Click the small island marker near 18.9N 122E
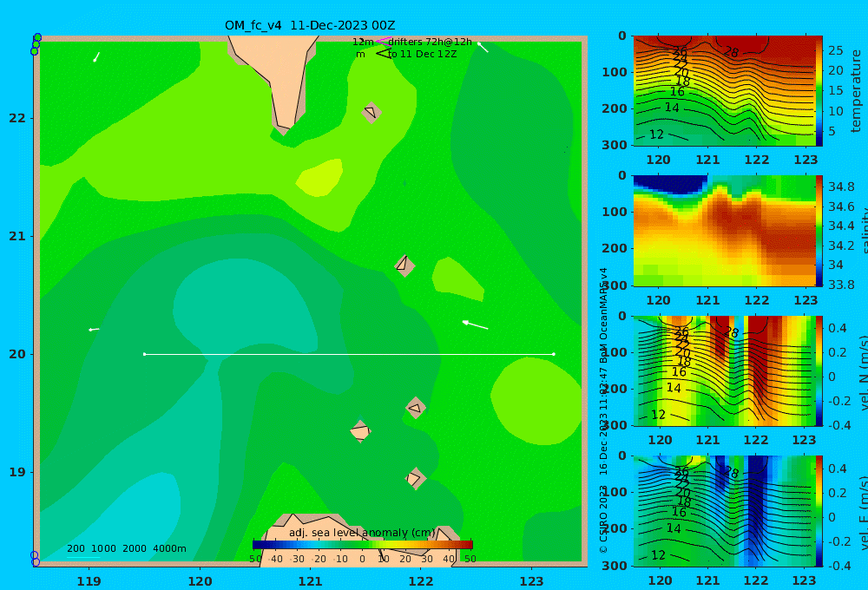Screen dimensions: 868x590 coord(415,479)
